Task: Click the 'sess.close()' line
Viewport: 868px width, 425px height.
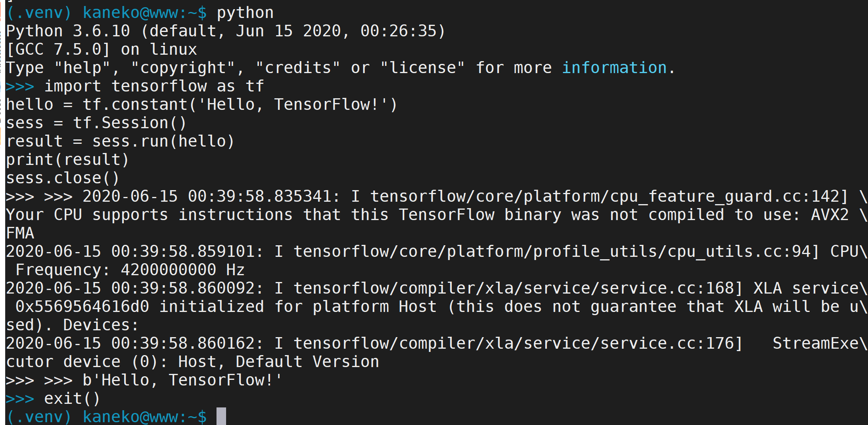Action: (63, 178)
